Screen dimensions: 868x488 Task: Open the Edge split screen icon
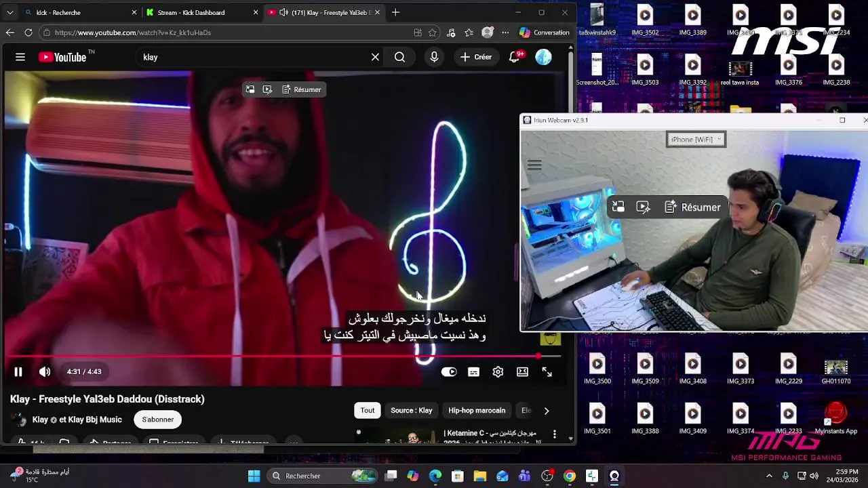tap(418, 33)
